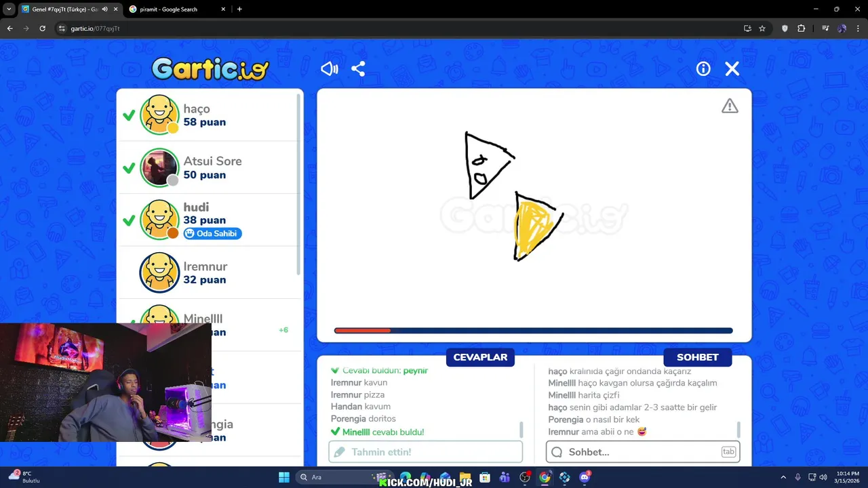Viewport: 868px width, 488px height.
Task: Switch to the CEVAPLAR tab
Action: (480, 357)
